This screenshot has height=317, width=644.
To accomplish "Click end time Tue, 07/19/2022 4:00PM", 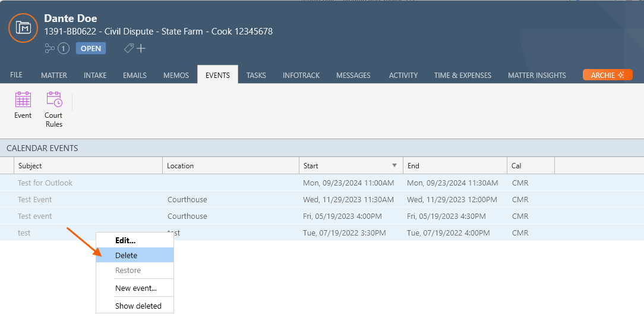I will pyautogui.click(x=449, y=233).
